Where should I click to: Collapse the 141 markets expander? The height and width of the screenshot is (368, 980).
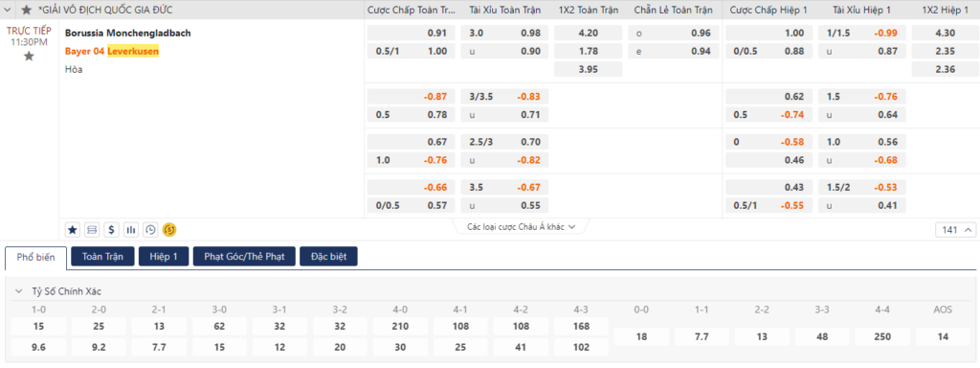point(956,230)
